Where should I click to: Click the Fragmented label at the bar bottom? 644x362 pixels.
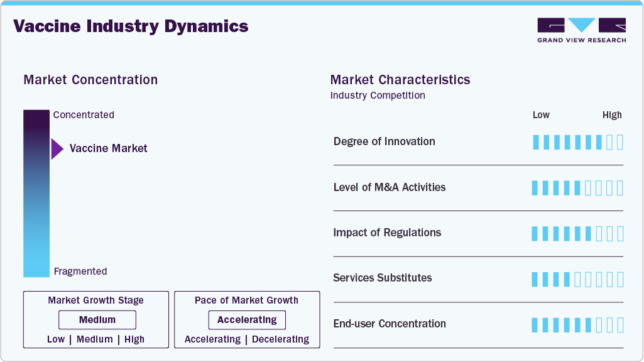point(80,271)
